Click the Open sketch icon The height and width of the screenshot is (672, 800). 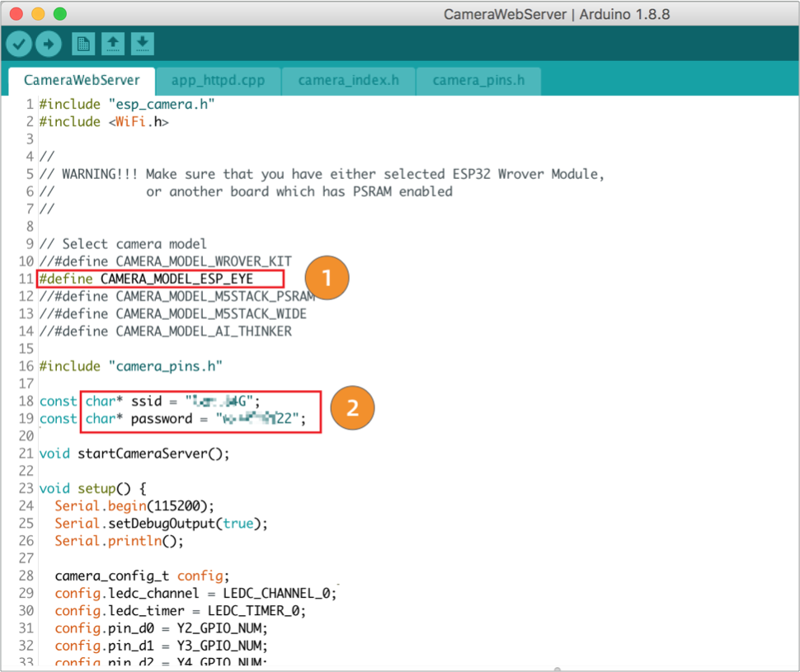[x=112, y=43]
